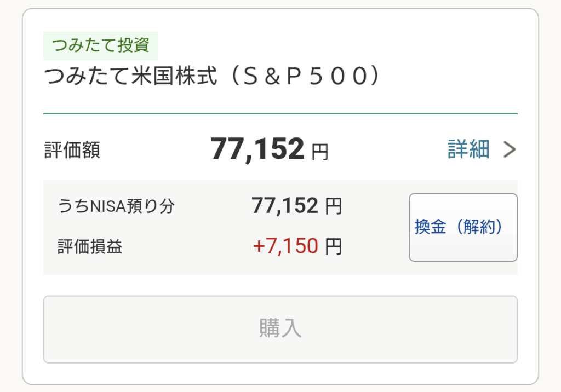Viewport: 561px width, 392px height.
Task: Click the 77,152 NISA deposit amount
Action: 284,206
